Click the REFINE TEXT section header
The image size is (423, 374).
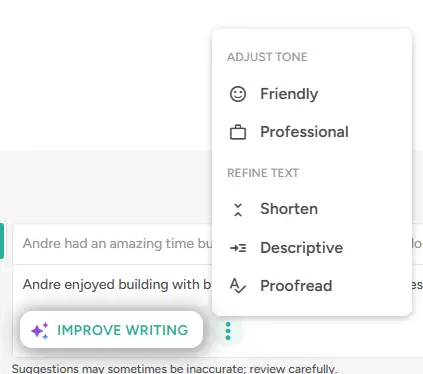263,173
